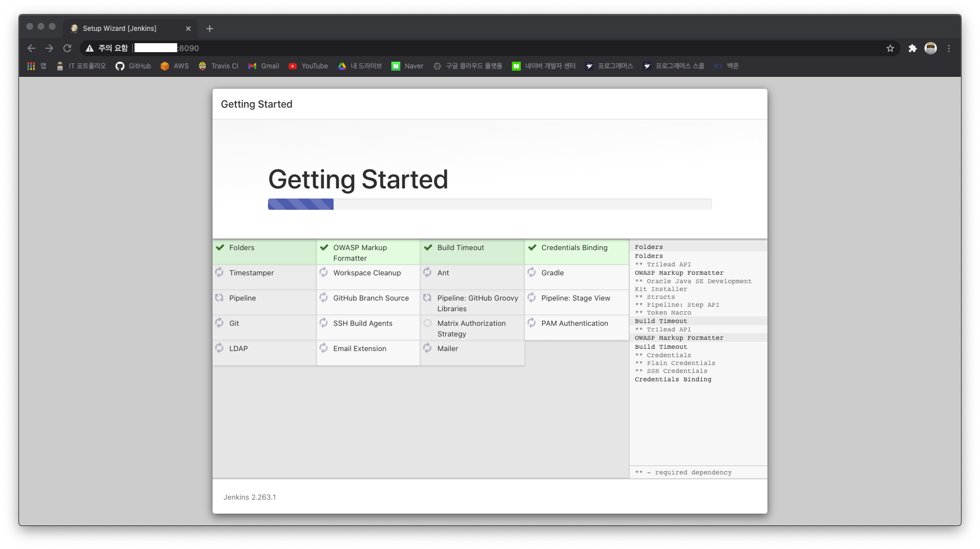This screenshot has height=549, width=980.
Task: Open the IT 포트폴리오 bookmark
Action: click(81, 66)
